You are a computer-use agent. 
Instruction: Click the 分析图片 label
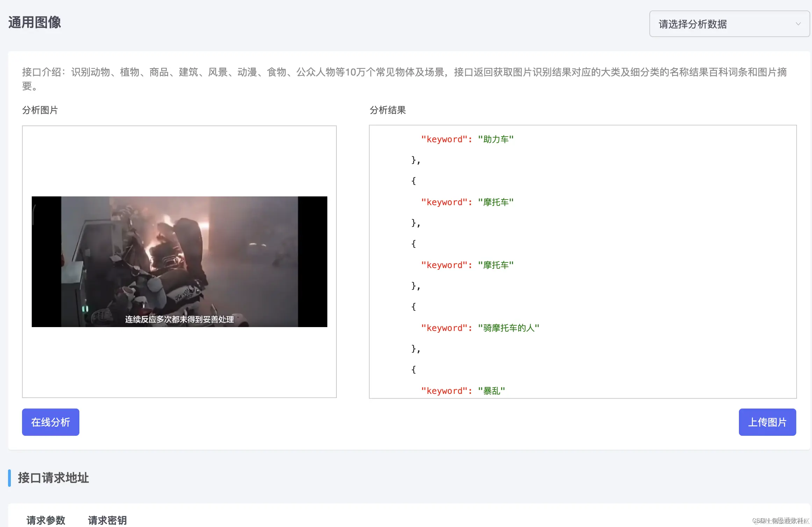[x=40, y=110]
